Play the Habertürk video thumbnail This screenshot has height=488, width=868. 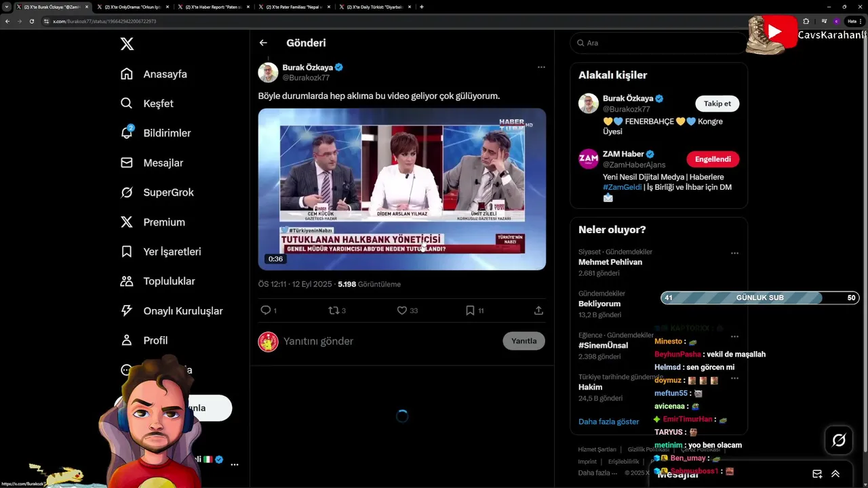401,189
